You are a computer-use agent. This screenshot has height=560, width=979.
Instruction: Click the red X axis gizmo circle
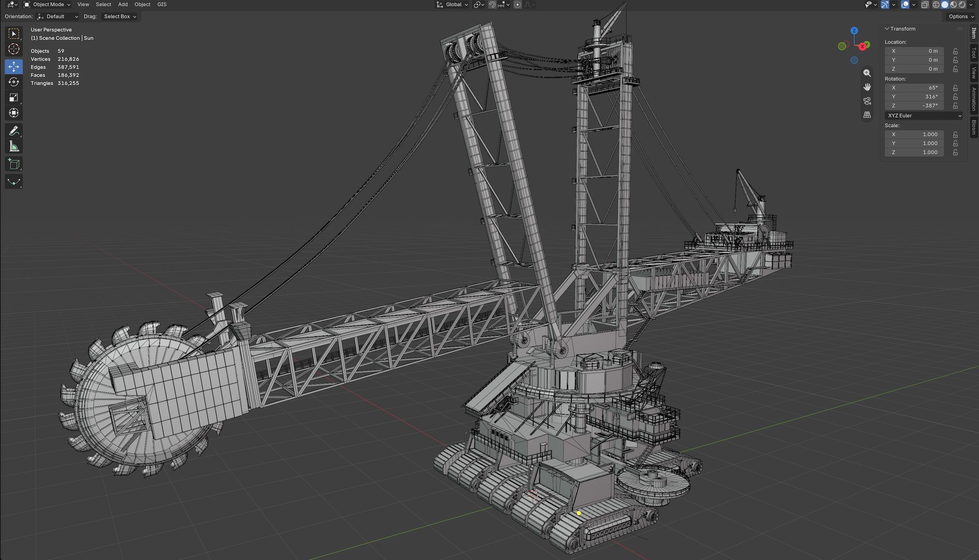pos(862,47)
